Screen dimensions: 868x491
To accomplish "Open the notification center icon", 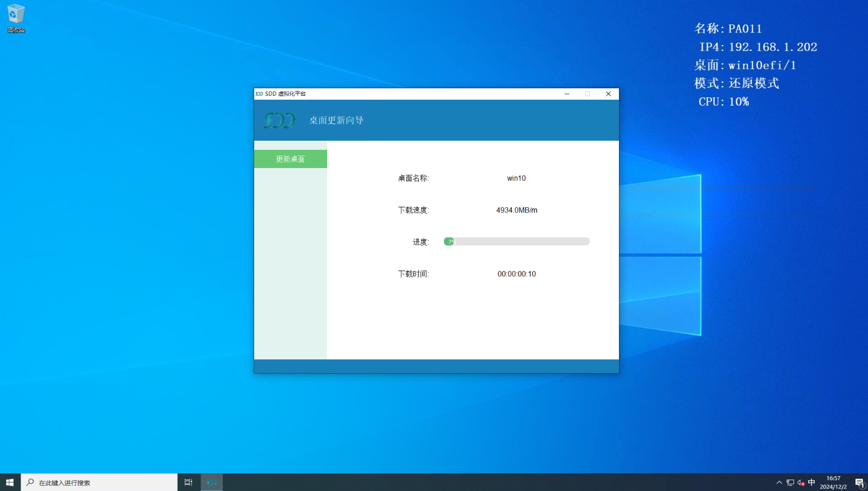I will click(x=859, y=482).
